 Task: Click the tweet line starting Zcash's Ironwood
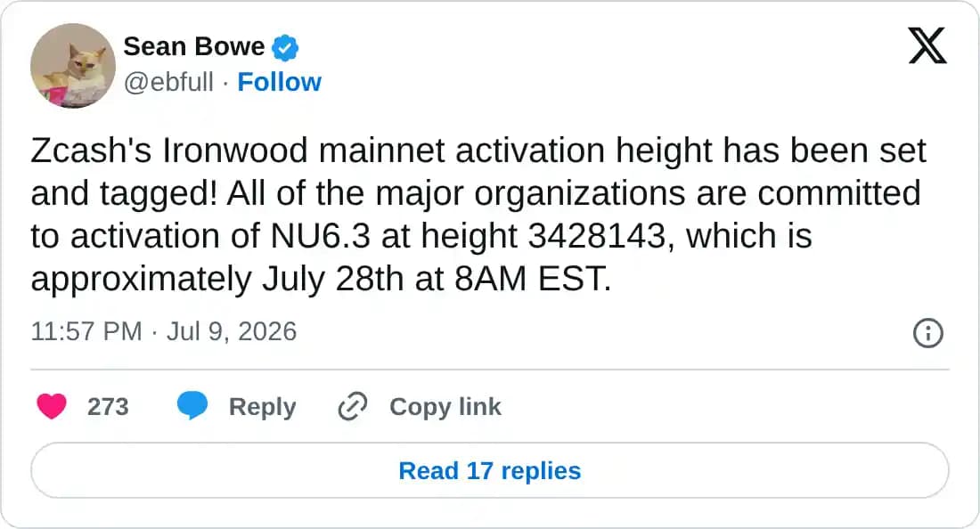click(478, 151)
